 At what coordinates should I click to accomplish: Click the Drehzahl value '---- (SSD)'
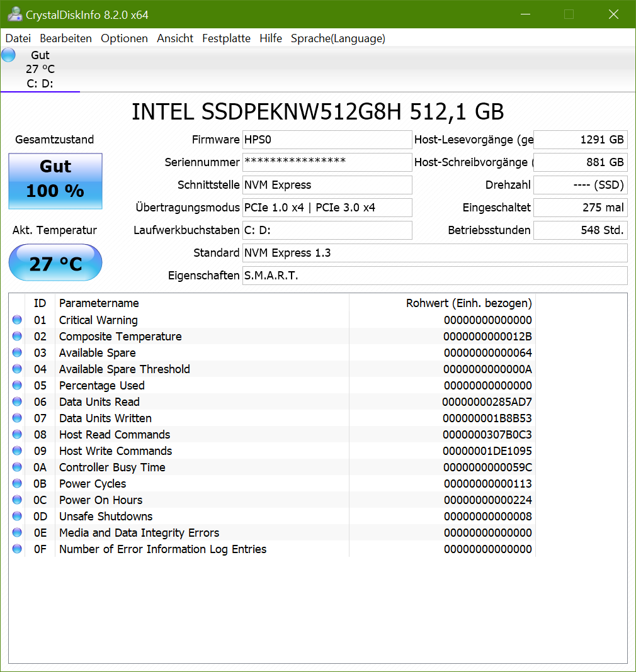click(581, 185)
